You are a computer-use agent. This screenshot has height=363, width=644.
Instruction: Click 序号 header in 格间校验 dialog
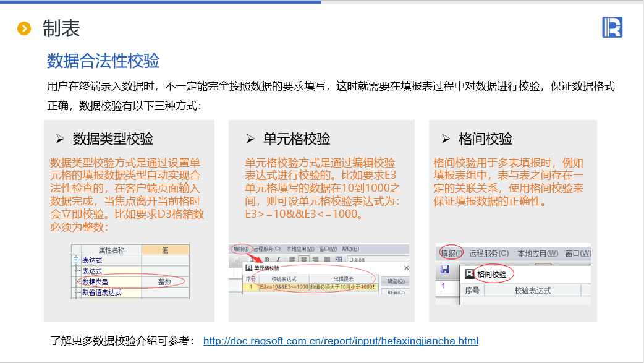472,290
